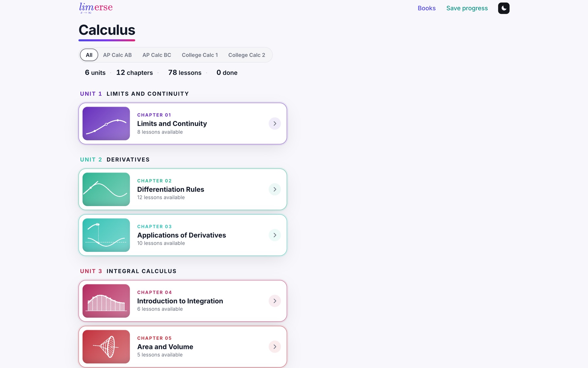Click the Introduction to Integration Riemann-sum thumbnail
Screen dimensions: 588x368
pos(106,301)
